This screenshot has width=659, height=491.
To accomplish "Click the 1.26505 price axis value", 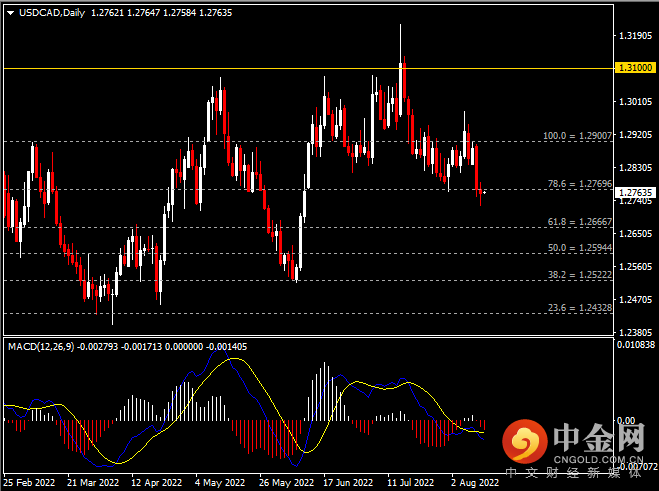I will point(635,233).
